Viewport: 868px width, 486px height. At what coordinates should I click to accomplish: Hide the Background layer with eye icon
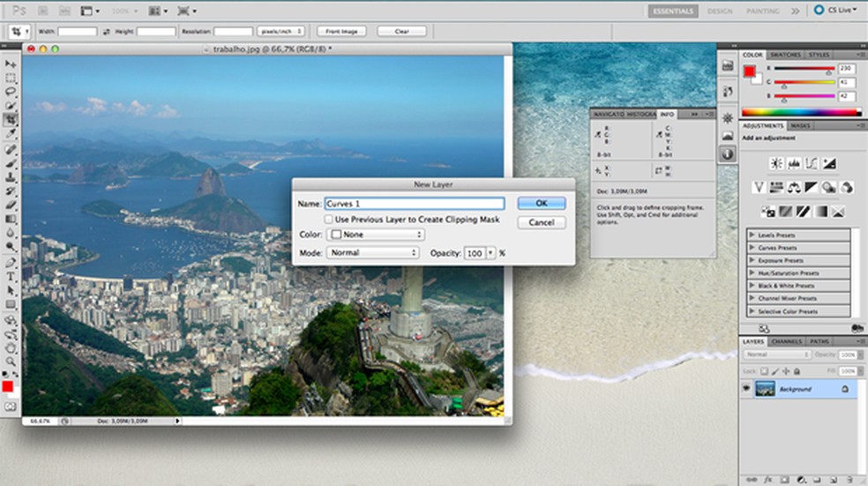click(x=746, y=389)
